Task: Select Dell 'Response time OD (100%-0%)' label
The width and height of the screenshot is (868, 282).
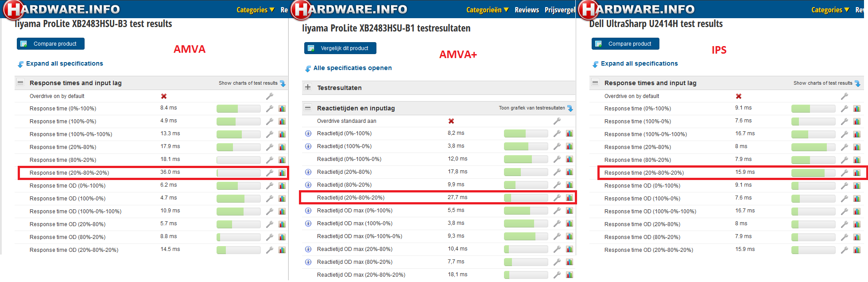Action: [642, 199]
